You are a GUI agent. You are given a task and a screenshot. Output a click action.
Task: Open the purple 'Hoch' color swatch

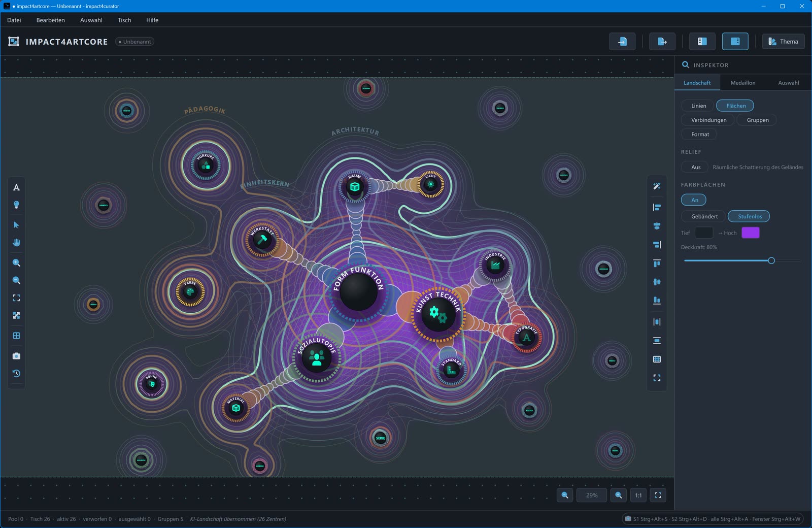click(750, 233)
